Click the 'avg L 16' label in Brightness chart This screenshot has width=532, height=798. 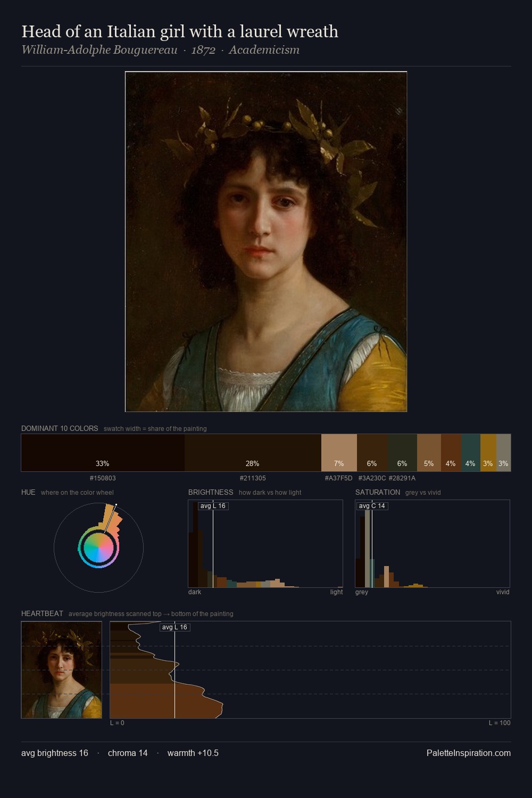coord(213,506)
